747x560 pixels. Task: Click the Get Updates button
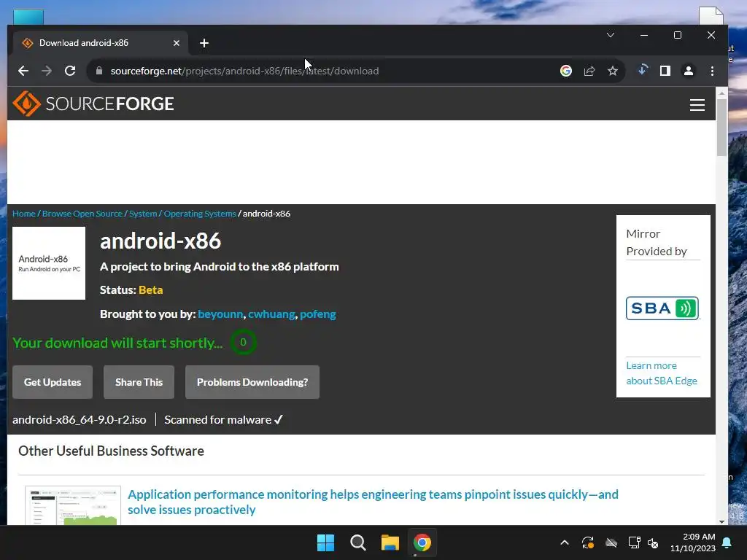pyautogui.click(x=53, y=382)
